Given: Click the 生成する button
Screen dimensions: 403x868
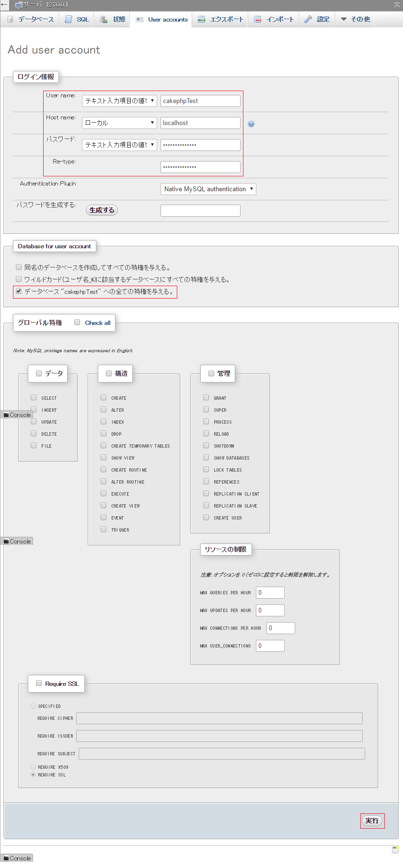Looking at the screenshot, I should pos(102,210).
